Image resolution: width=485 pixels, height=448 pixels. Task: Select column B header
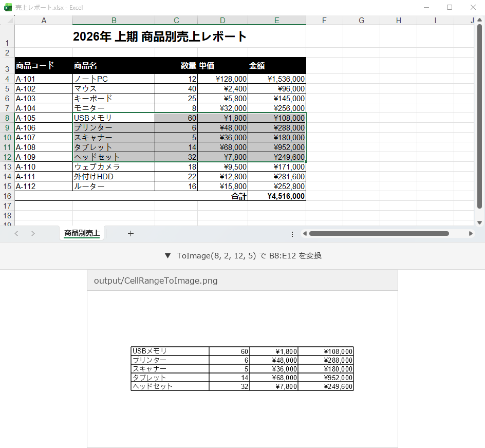click(x=114, y=21)
